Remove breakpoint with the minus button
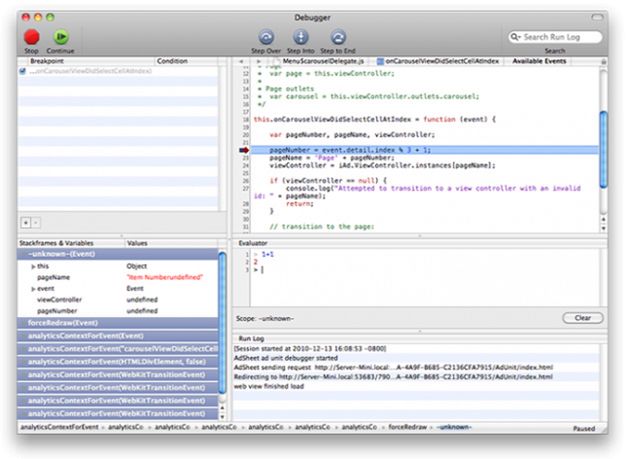The width and height of the screenshot is (630, 459). pyautogui.click(x=35, y=223)
